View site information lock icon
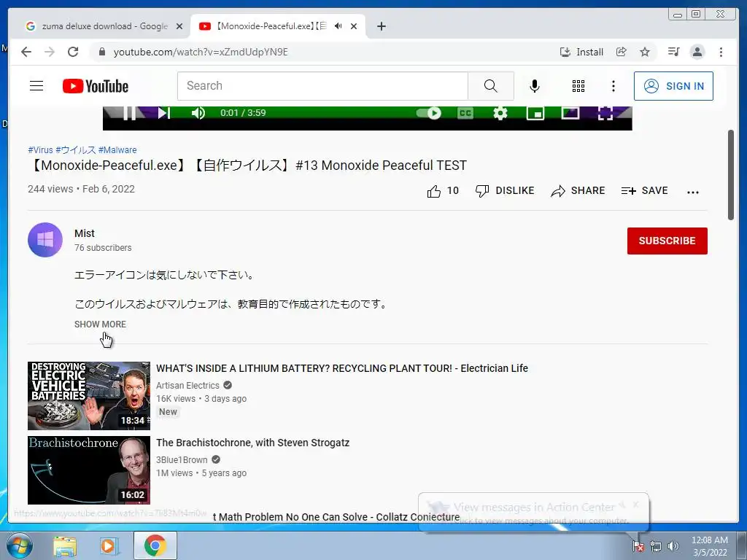The height and width of the screenshot is (560, 747). (101, 52)
